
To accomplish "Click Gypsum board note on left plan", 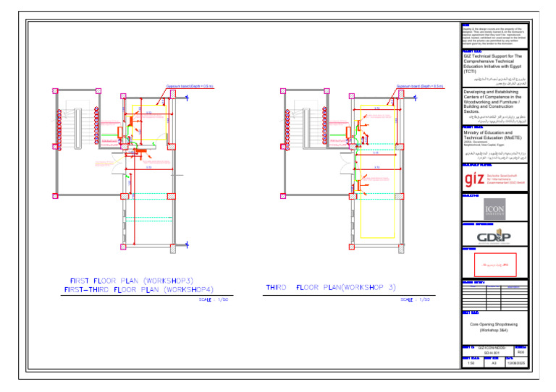I will pos(190,86).
